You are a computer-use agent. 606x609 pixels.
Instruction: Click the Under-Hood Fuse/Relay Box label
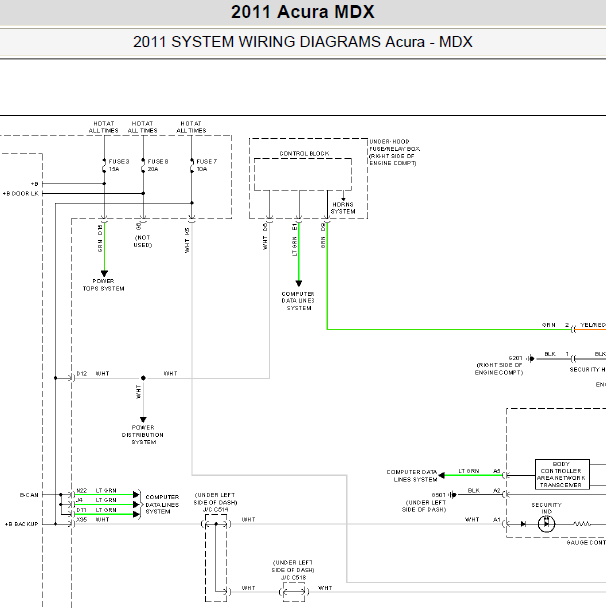tap(394, 152)
